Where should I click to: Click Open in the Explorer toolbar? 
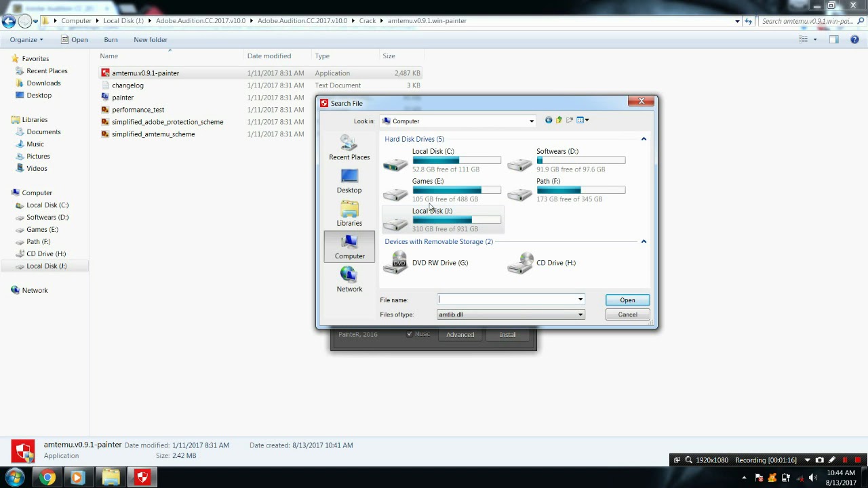[x=75, y=39]
